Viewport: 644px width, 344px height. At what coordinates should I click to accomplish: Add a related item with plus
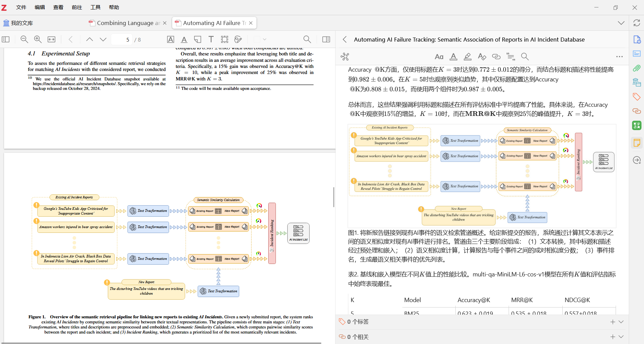(x=613, y=337)
